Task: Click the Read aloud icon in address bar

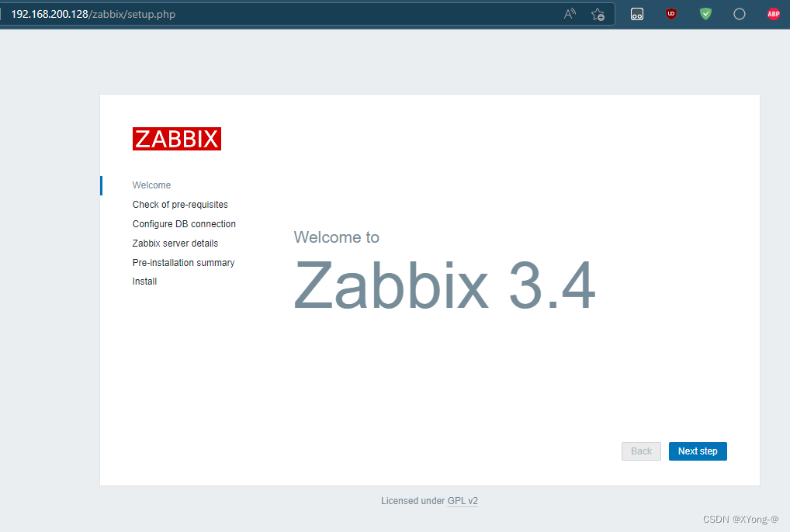Action: (570, 14)
